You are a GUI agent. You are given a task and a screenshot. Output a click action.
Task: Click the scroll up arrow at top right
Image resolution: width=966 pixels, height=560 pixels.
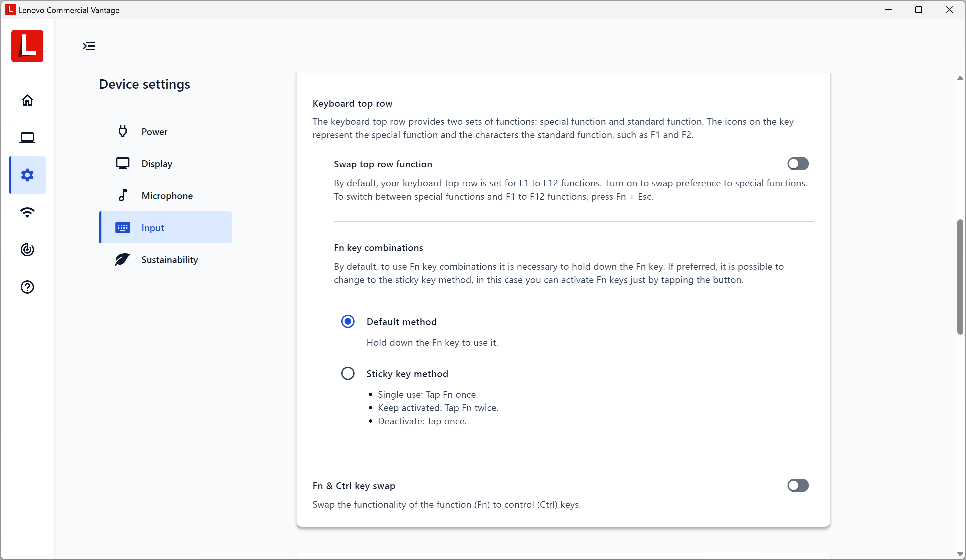960,78
